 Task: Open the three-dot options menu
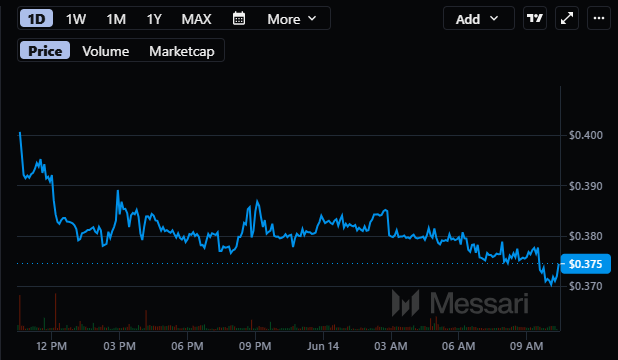point(599,18)
